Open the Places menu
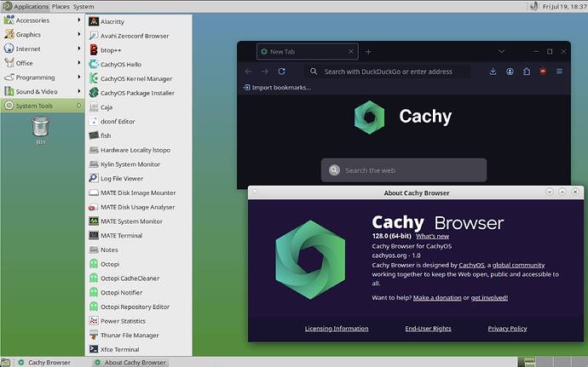Image resolution: width=588 pixels, height=367 pixels. point(61,6)
